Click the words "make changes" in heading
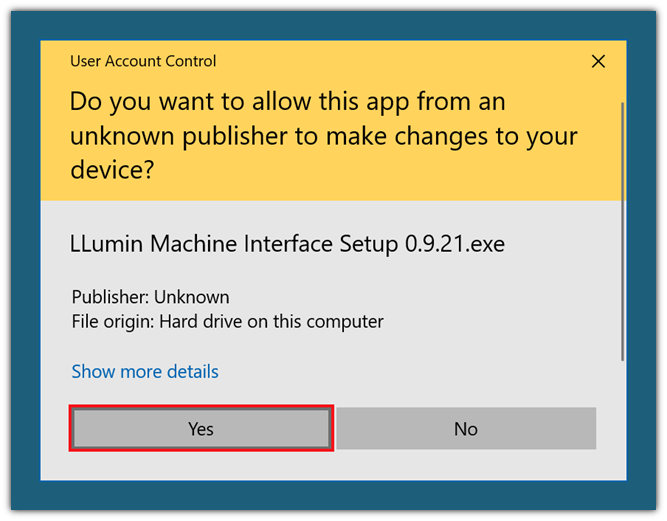 [x=416, y=136]
